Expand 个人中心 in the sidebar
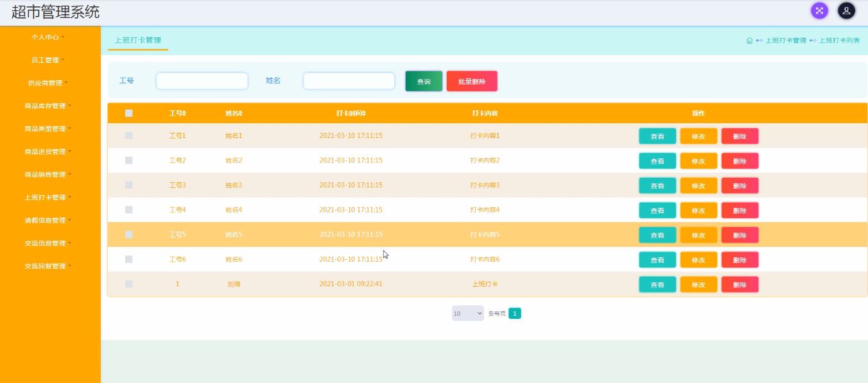 pos(48,37)
